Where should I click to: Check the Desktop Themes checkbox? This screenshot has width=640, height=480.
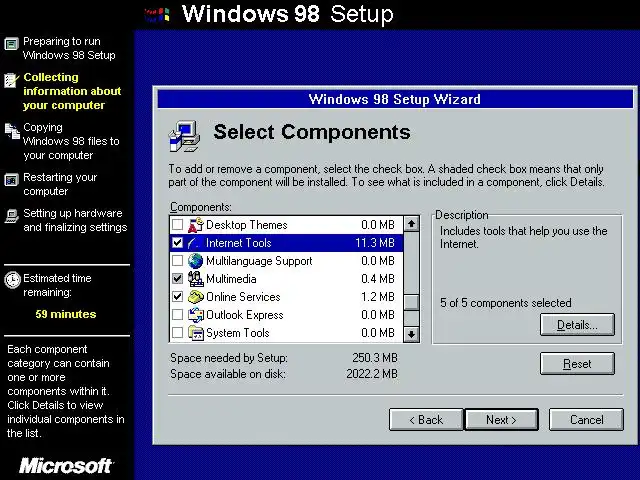[x=178, y=225]
